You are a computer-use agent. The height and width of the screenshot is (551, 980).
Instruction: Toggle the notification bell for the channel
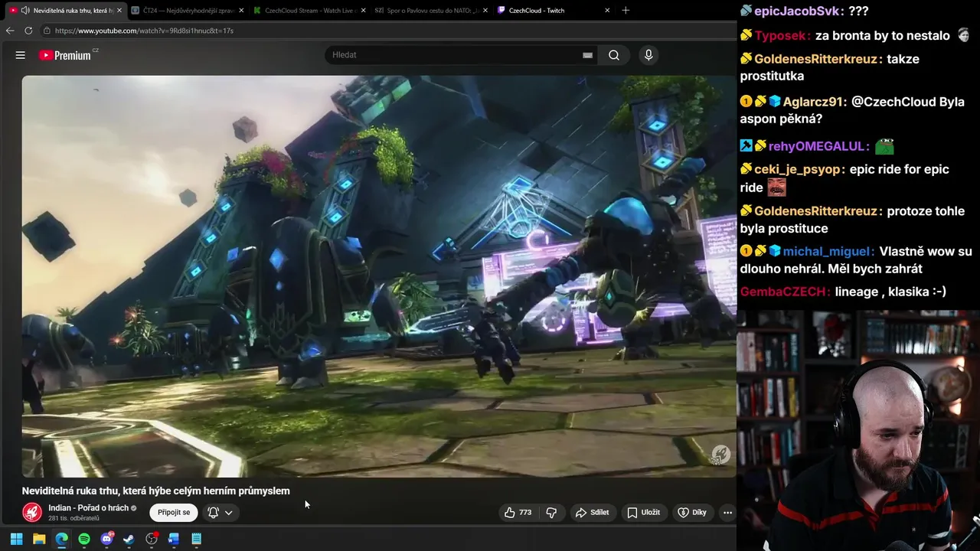[x=214, y=513]
